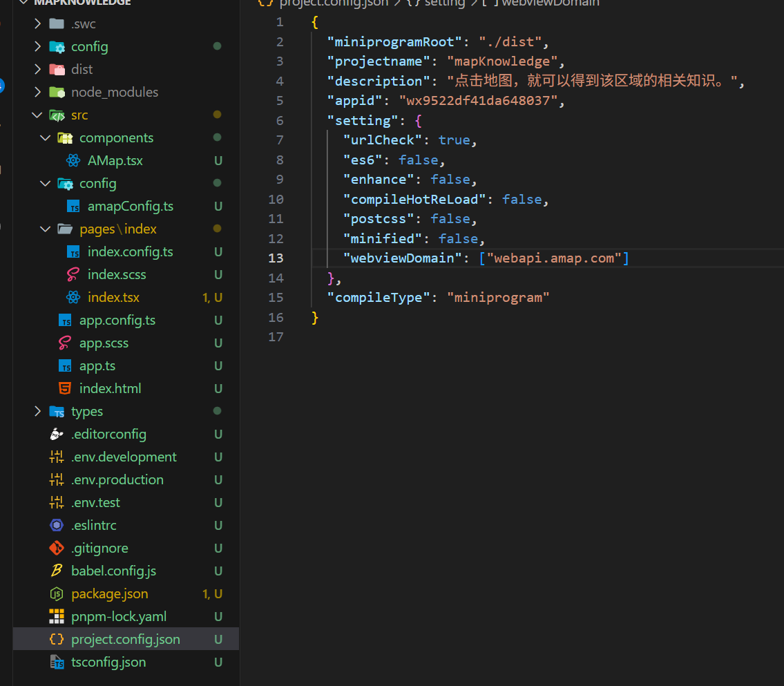The image size is (784, 686).
Task: Expand the root config folder chevron
Action: (x=37, y=46)
